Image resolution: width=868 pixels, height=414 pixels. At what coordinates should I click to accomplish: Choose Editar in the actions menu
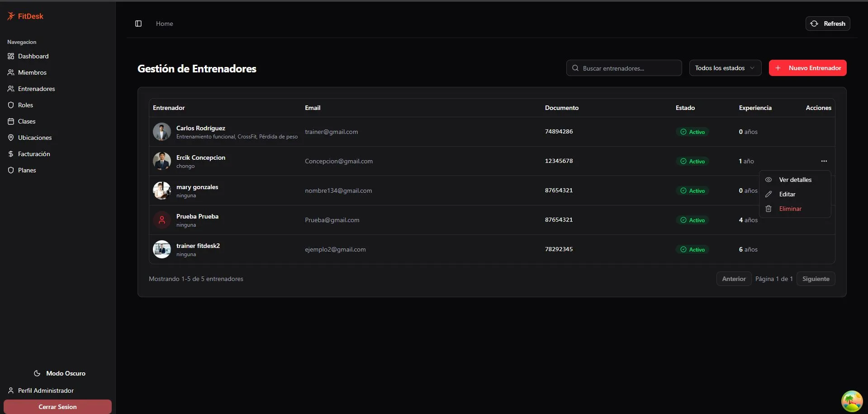click(x=787, y=194)
